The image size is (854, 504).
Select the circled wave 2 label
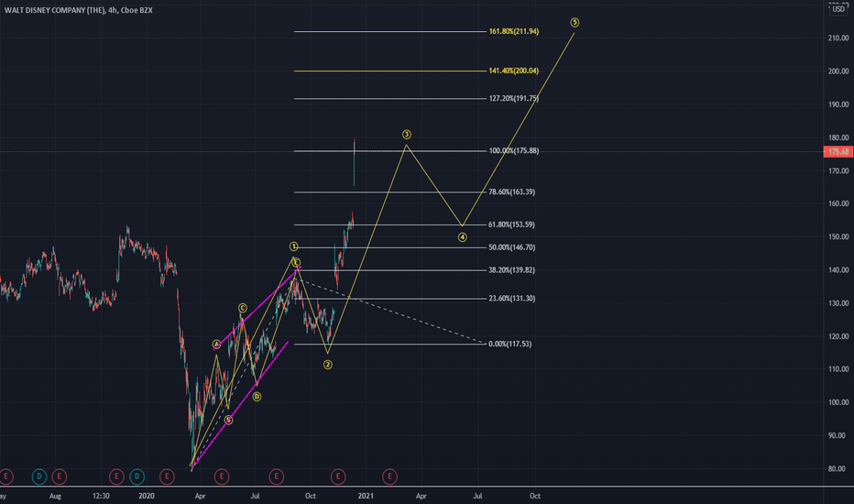pos(328,365)
